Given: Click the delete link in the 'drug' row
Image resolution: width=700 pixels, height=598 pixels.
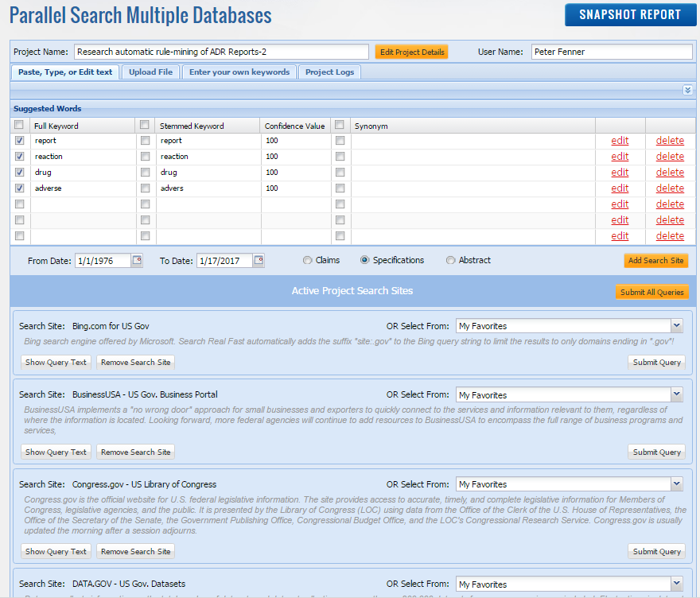Looking at the screenshot, I should [670, 173].
